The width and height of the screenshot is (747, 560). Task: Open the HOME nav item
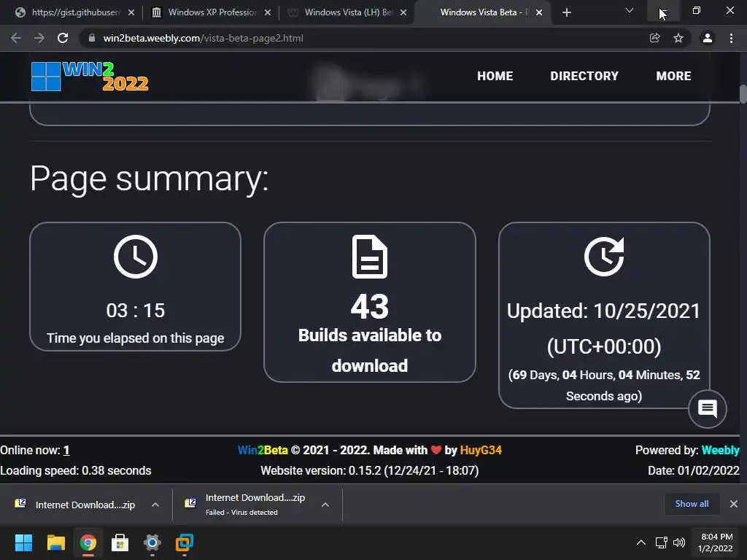point(495,76)
